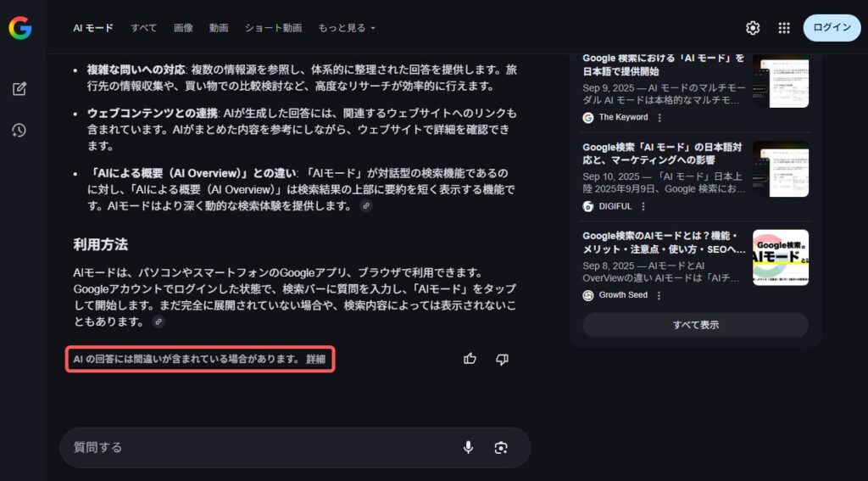Click the thumbs down feedback icon
This screenshot has width=868, height=481.
(502, 359)
